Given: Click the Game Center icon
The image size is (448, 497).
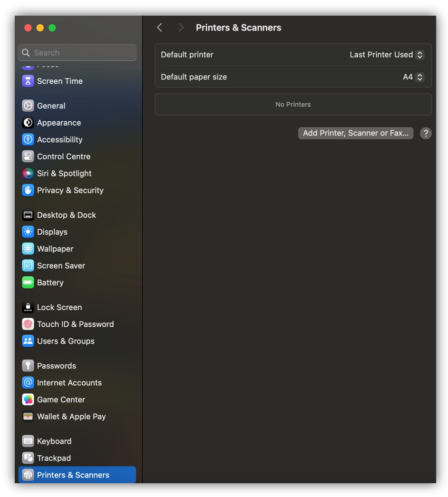Looking at the screenshot, I should pos(28,400).
